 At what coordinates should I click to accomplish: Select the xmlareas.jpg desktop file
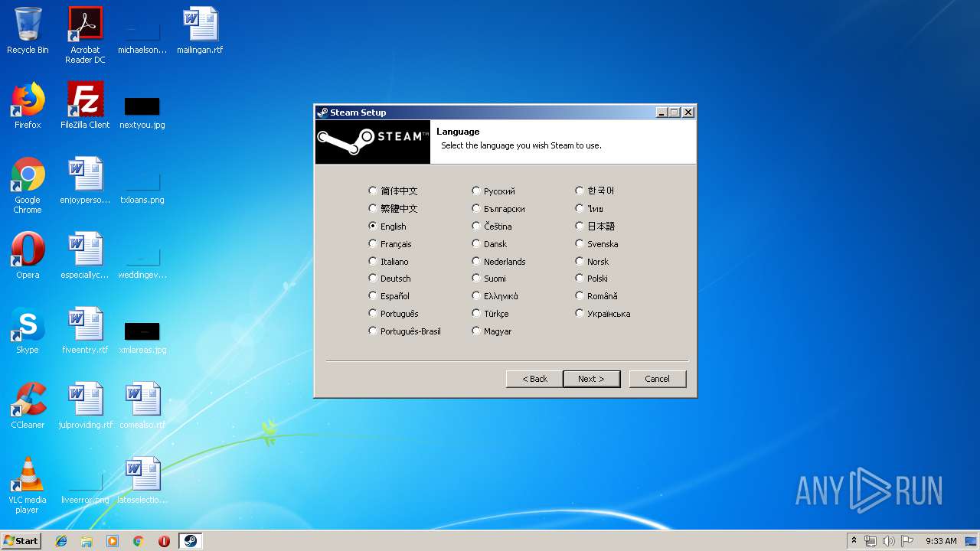(142, 337)
